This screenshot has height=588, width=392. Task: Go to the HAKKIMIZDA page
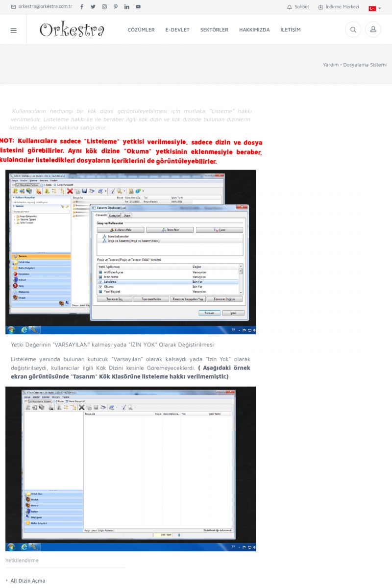254,30
